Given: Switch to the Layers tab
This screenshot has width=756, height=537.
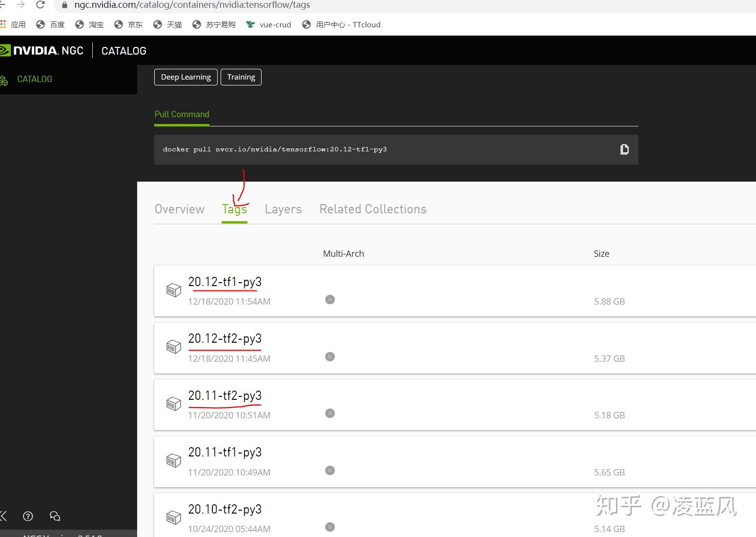Looking at the screenshot, I should click(x=283, y=209).
